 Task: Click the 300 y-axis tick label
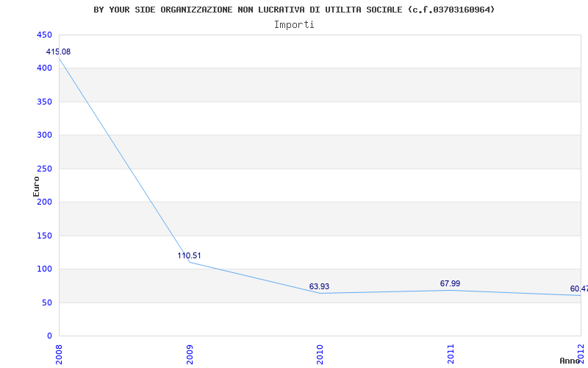click(44, 135)
